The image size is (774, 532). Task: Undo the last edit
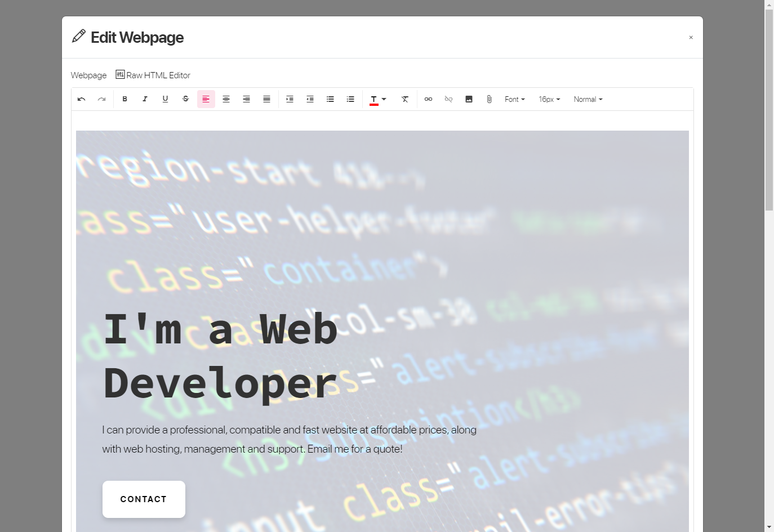(82, 99)
